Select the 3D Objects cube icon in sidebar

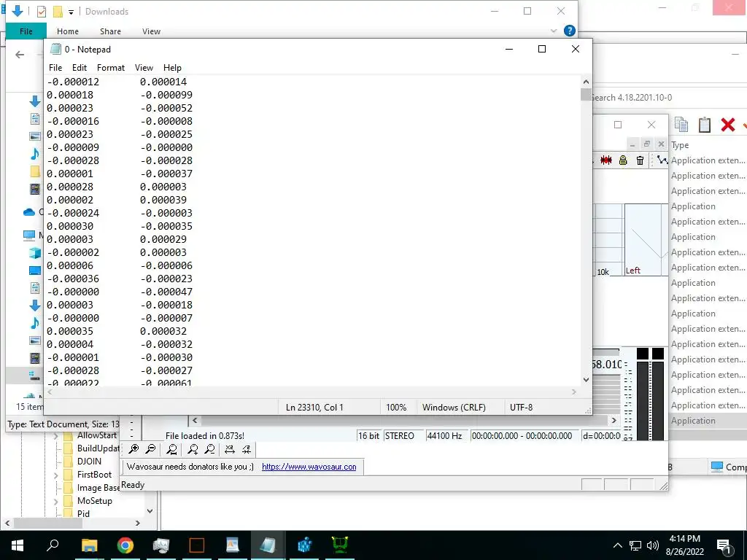[35, 253]
